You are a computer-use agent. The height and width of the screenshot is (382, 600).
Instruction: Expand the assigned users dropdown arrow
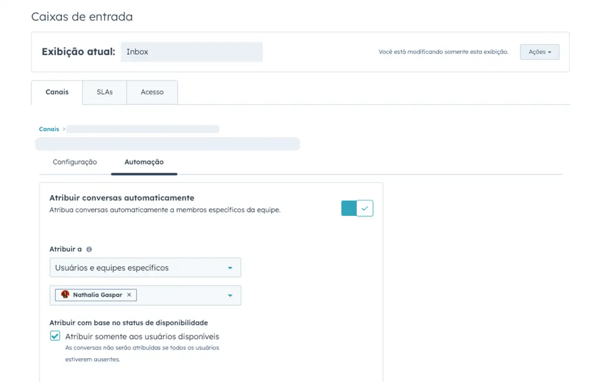tap(230, 295)
